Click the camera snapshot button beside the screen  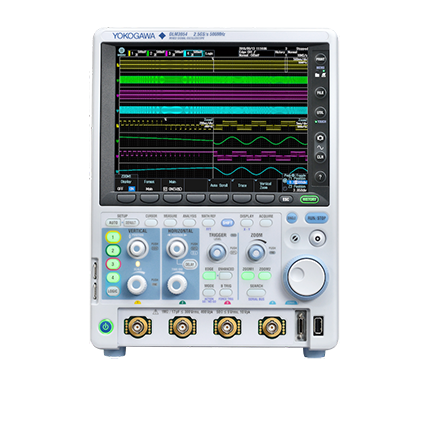coord(320,137)
